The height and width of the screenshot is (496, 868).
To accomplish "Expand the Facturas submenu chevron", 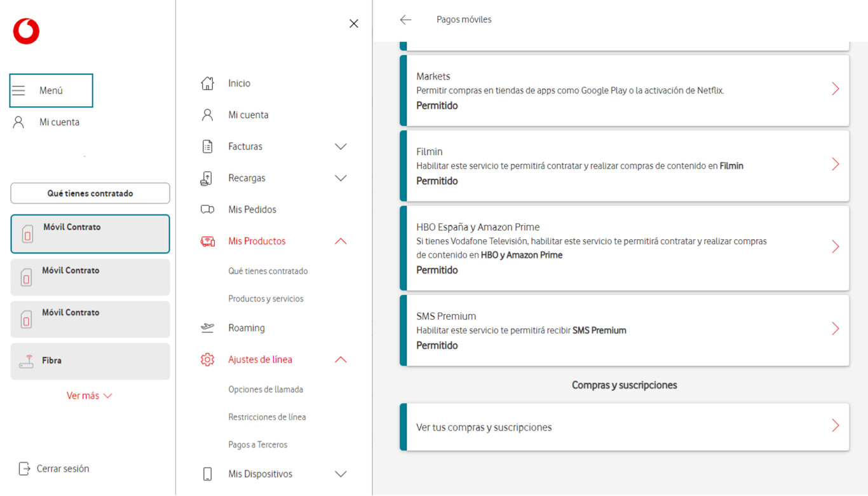I will pos(341,146).
